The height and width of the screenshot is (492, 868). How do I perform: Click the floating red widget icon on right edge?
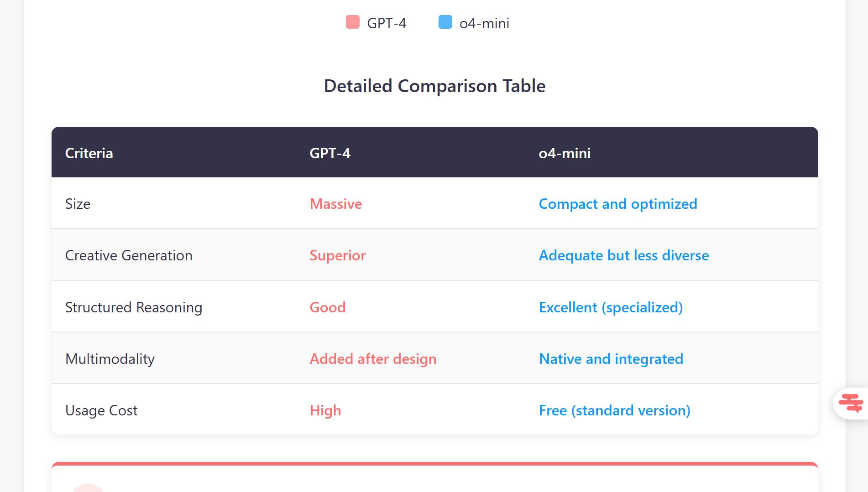(x=851, y=403)
